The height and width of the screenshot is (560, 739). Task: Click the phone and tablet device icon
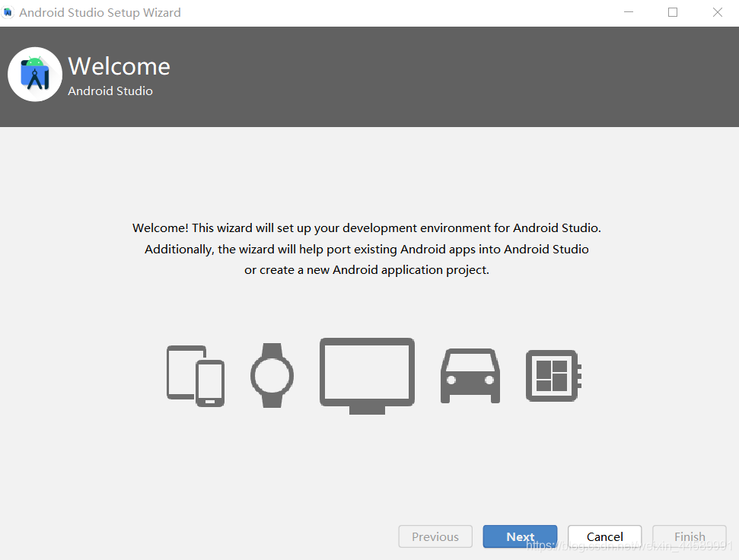pos(196,376)
